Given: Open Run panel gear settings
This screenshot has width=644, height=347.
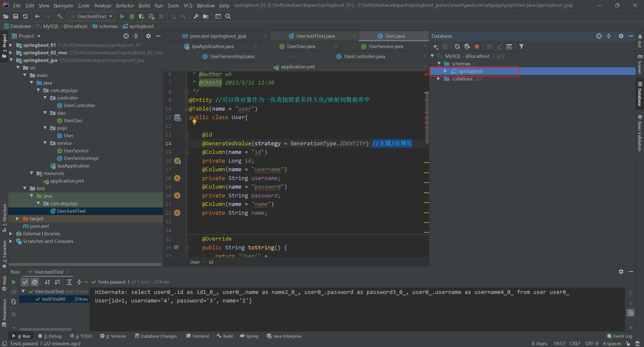Looking at the screenshot, I should coord(621,272).
